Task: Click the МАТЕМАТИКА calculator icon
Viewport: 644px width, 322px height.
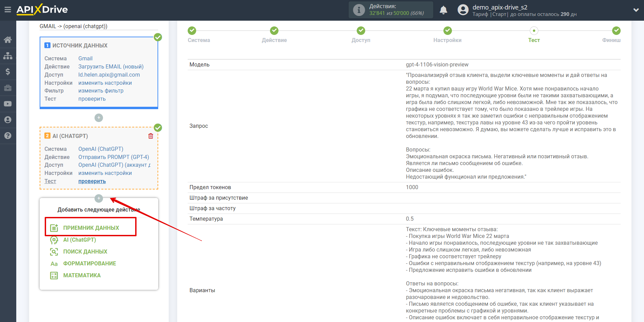Action: click(54, 276)
